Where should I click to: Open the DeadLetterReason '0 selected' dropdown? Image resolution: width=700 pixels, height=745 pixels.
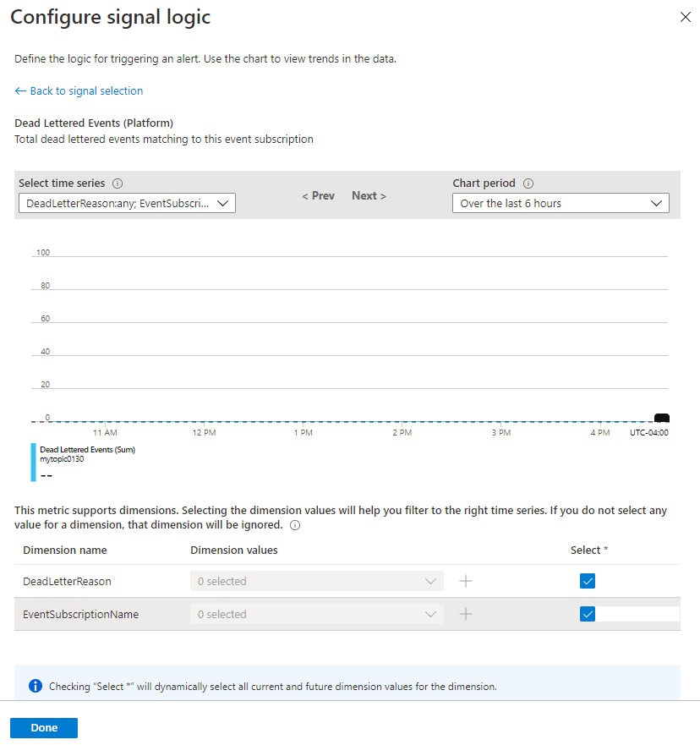click(x=316, y=581)
